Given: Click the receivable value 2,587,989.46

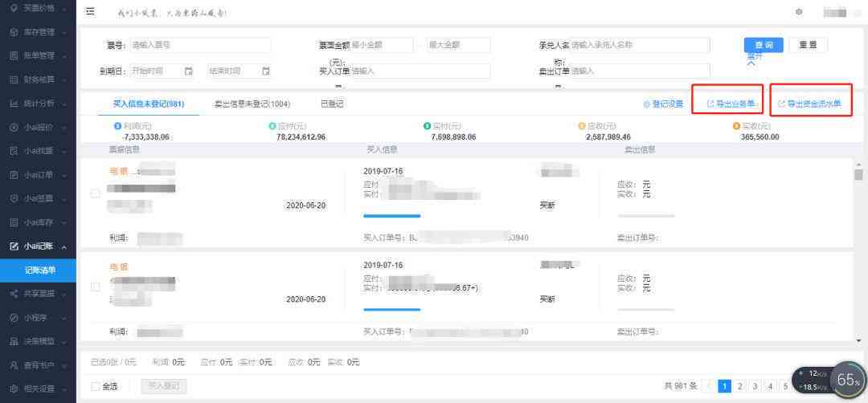Looking at the screenshot, I should pyautogui.click(x=608, y=137).
